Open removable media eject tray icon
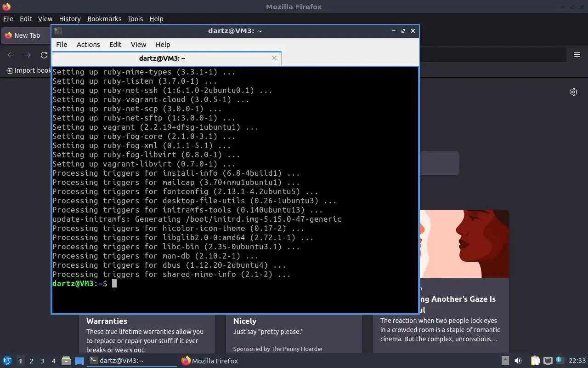The image size is (588, 368). 505,361
